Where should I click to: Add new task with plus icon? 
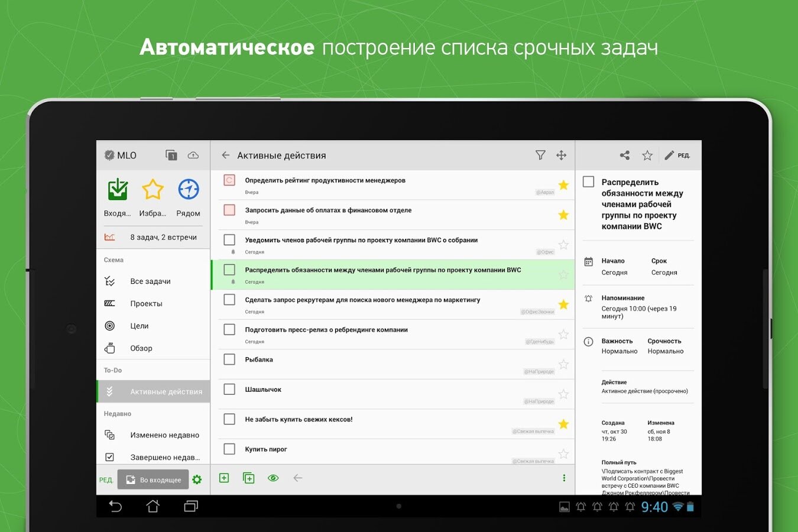[224, 478]
